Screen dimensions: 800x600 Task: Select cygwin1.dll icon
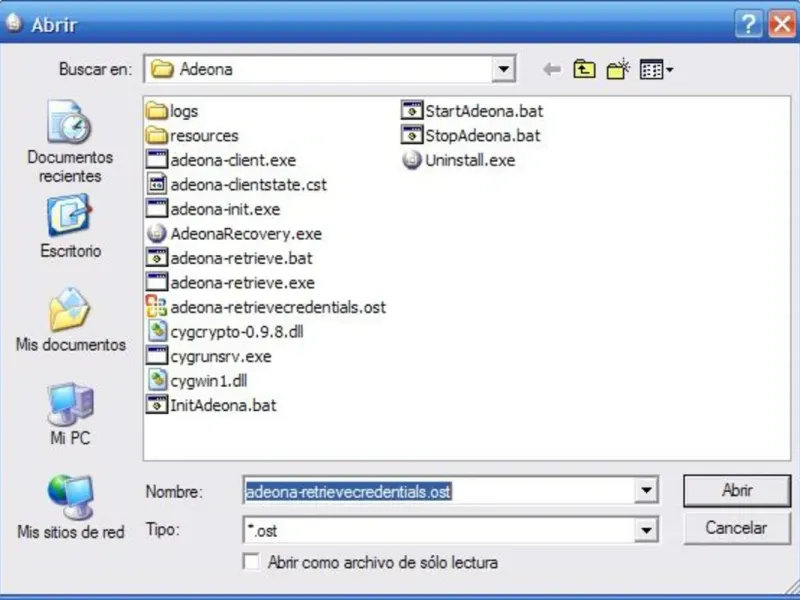[157, 380]
